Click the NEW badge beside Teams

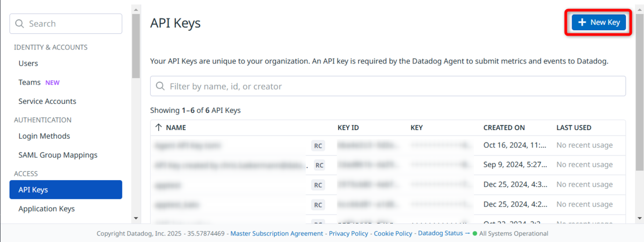pyautogui.click(x=52, y=83)
